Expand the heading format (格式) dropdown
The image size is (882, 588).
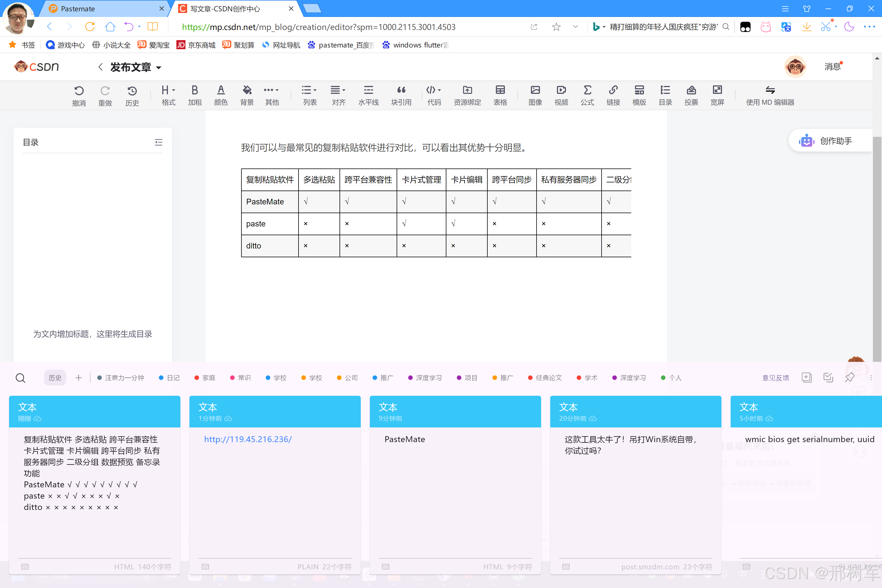168,95
